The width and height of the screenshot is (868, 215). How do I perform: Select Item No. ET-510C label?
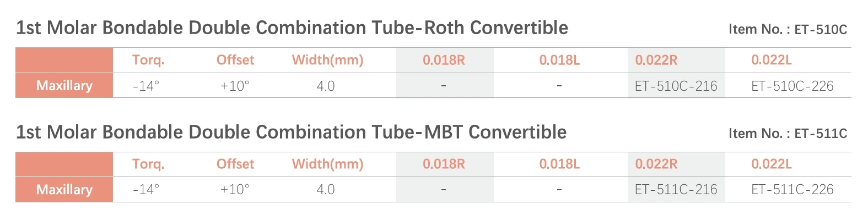click(x=788, y=29)
